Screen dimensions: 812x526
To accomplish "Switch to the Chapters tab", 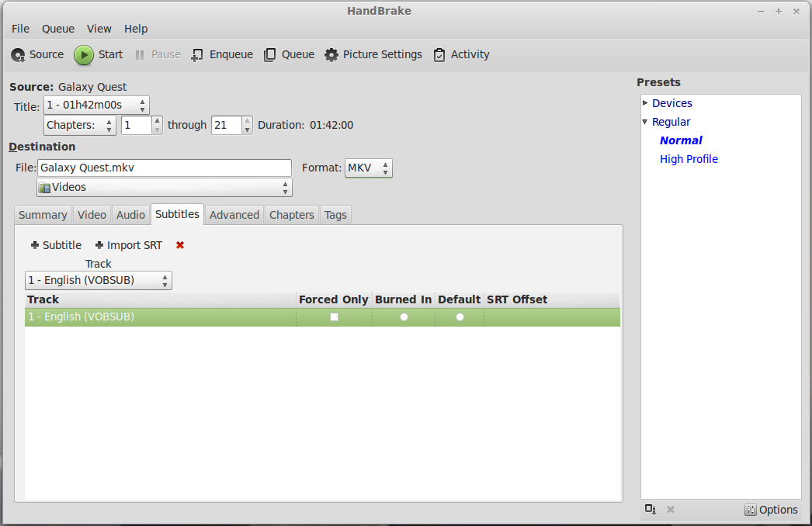I will click(x=292, y=215).
